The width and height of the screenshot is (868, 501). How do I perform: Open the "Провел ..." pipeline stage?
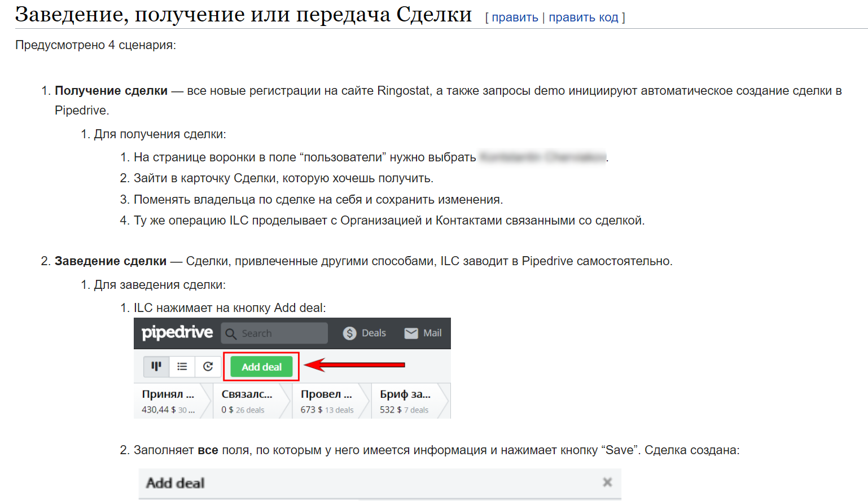(x=326, y=401)
